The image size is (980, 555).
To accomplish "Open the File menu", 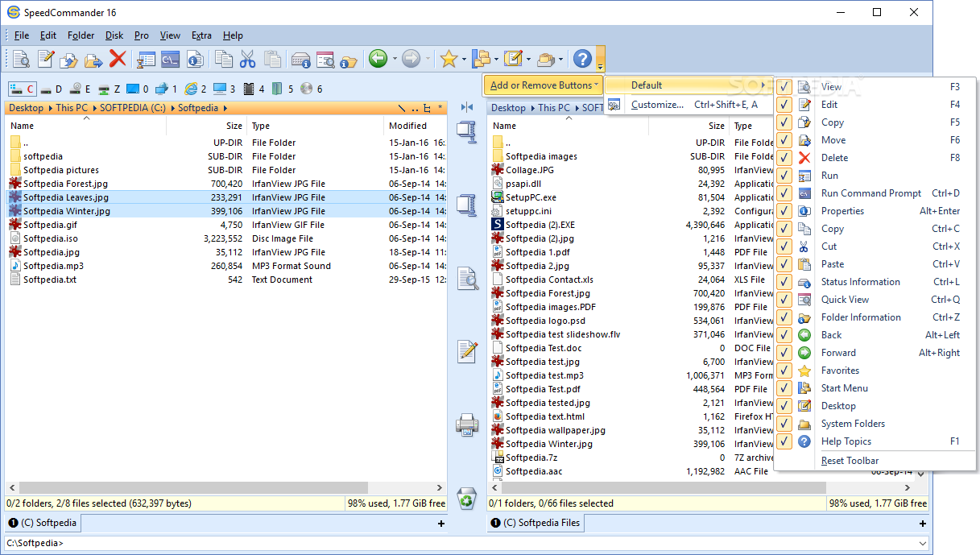I will (22, 35).
